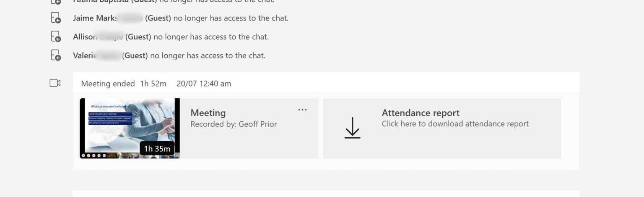Screen dimensions: 644x197
Task: Click Recorded by: Geoff Prior text
Action: [234, 124]
